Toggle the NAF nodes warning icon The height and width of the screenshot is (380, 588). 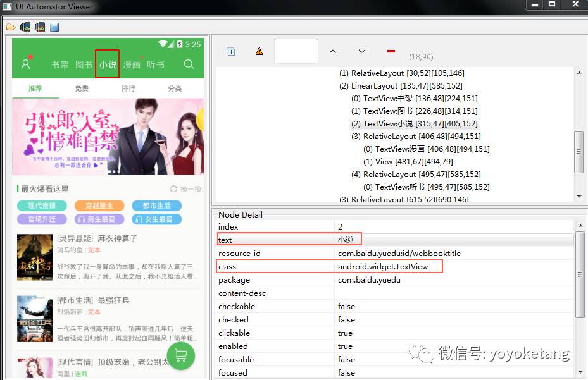click(259, 51)
